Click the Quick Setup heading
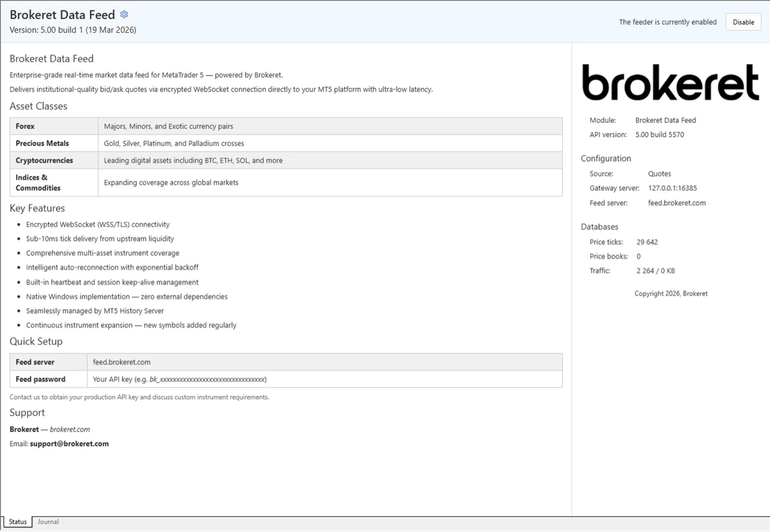The image size is (770, 532). click(x=36, y=341)
